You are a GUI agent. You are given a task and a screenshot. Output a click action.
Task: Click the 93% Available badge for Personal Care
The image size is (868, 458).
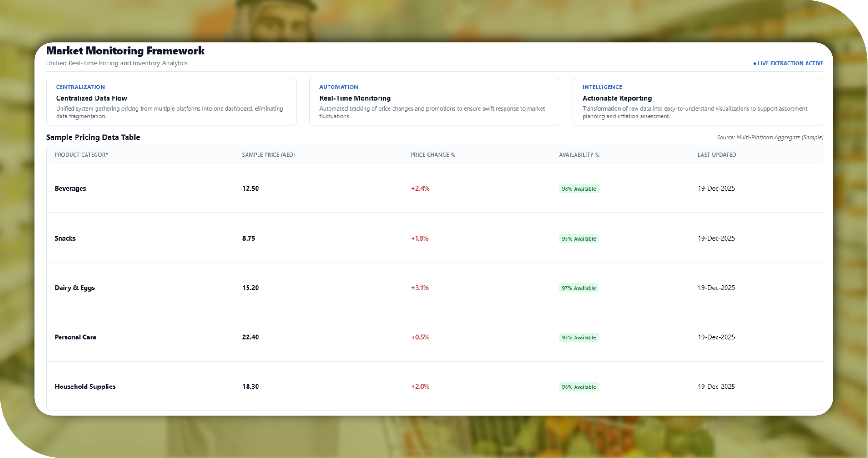[579, 338]
